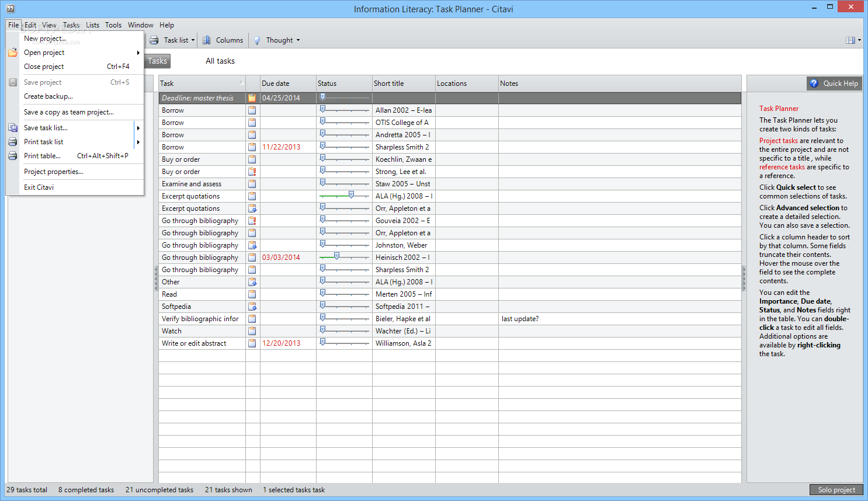Viewport: 868px width, 501px height.
Task: Click the Quick Help question mark icon
Action: (814, 83)
